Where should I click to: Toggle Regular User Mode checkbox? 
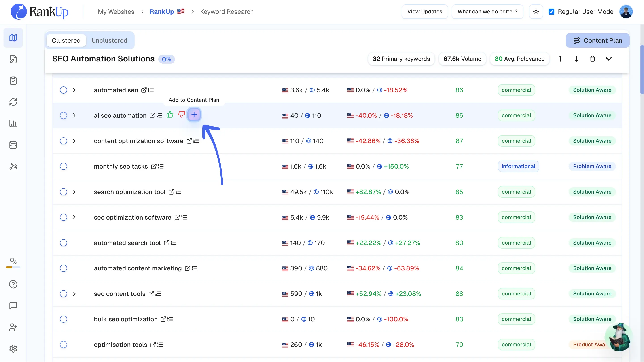click(551, 12)
